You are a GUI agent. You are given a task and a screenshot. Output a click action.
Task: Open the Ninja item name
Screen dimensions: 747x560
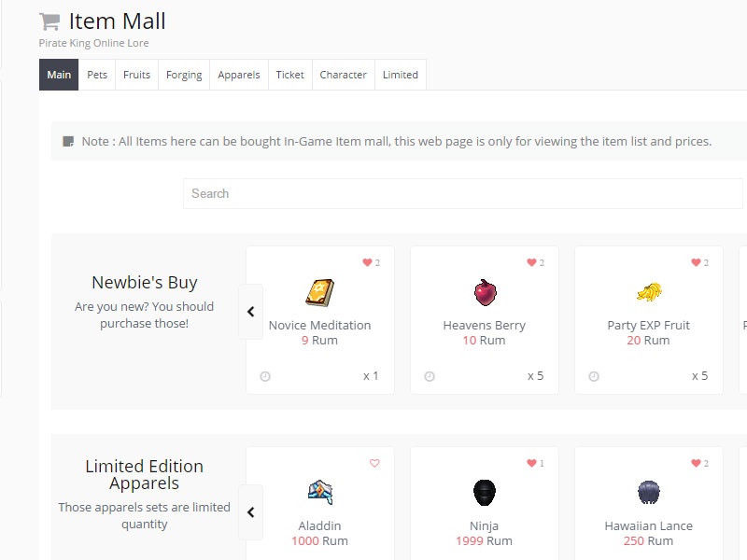point(484,525)
